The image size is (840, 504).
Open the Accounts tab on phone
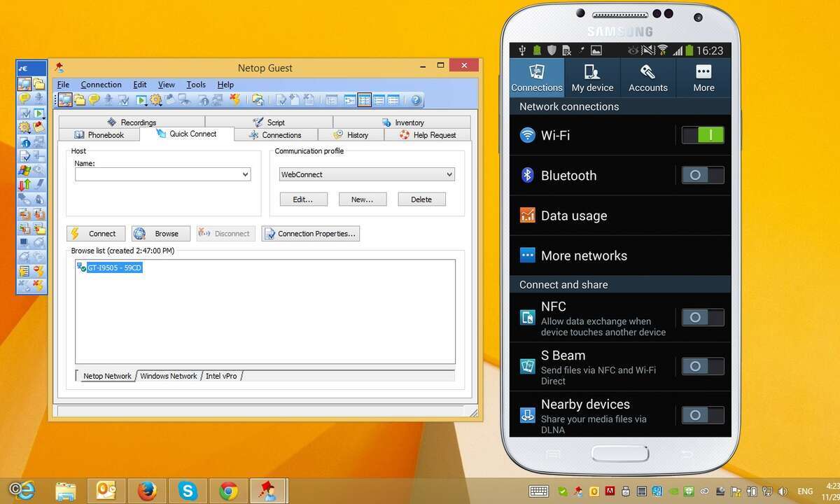click(648, 77)
